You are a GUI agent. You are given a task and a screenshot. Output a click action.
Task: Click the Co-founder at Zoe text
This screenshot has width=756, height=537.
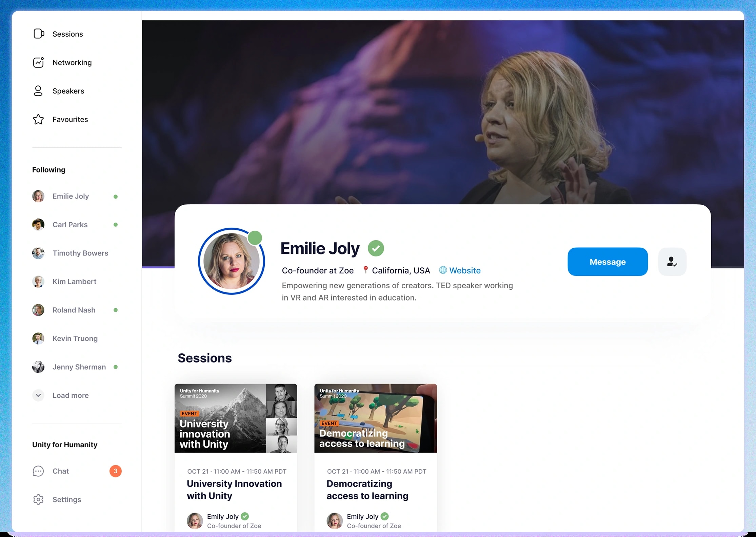pos(318,270)
